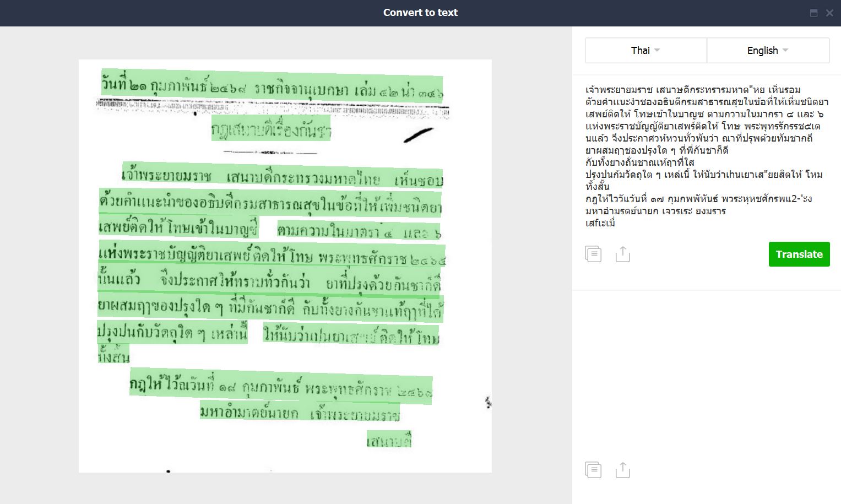The height and width of the screenshot is (504, 841).
Task: Share the recognized Thai text
Action: pos(622,254)
